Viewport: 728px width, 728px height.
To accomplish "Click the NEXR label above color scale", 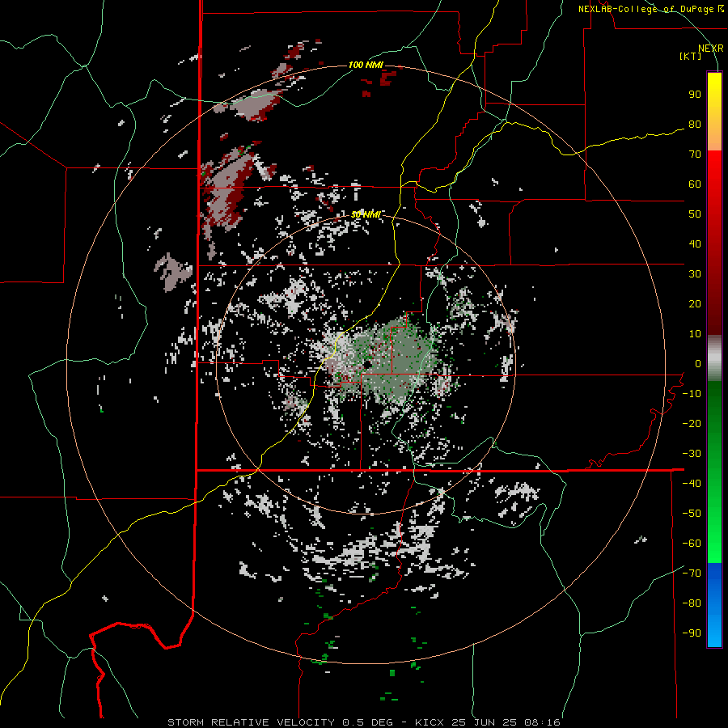I will 711,49.
